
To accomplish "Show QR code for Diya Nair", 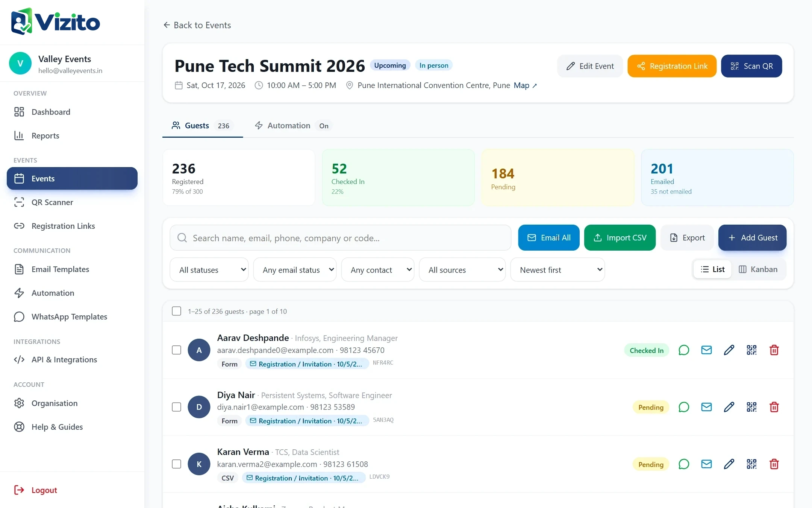I will [x=751, y=407].
